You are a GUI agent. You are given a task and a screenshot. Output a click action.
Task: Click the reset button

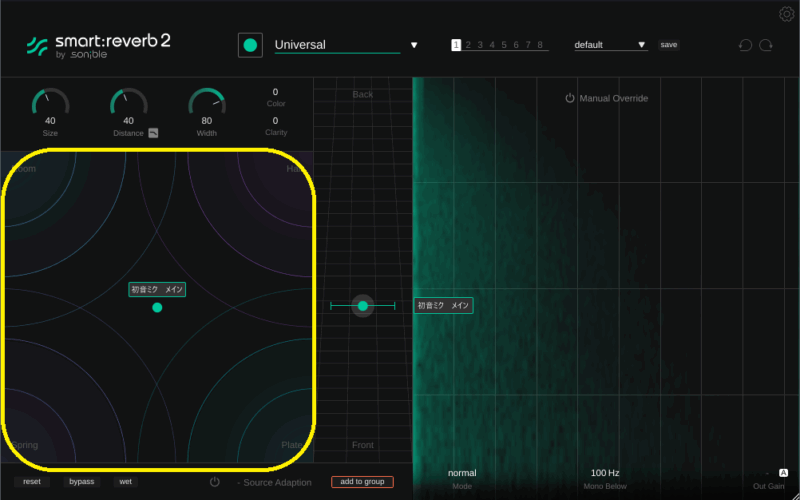[32, 482]
